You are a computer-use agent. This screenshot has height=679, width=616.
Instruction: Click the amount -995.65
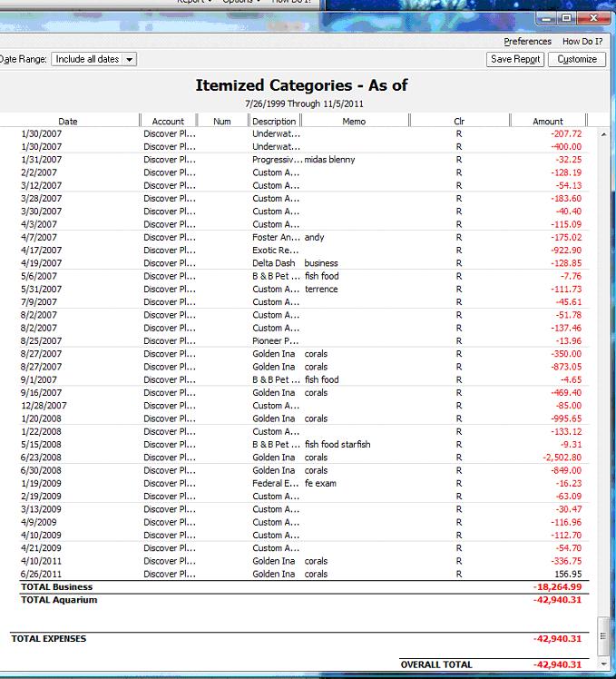tap(566, 418)
